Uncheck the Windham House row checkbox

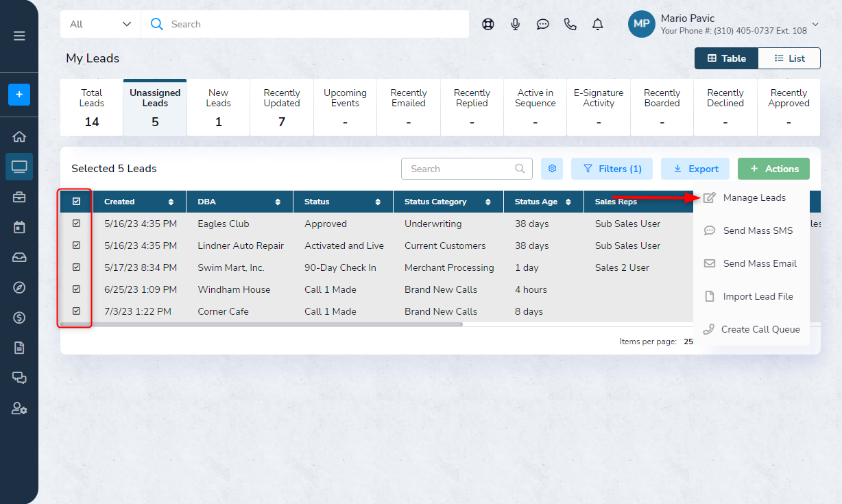point(76,289)
